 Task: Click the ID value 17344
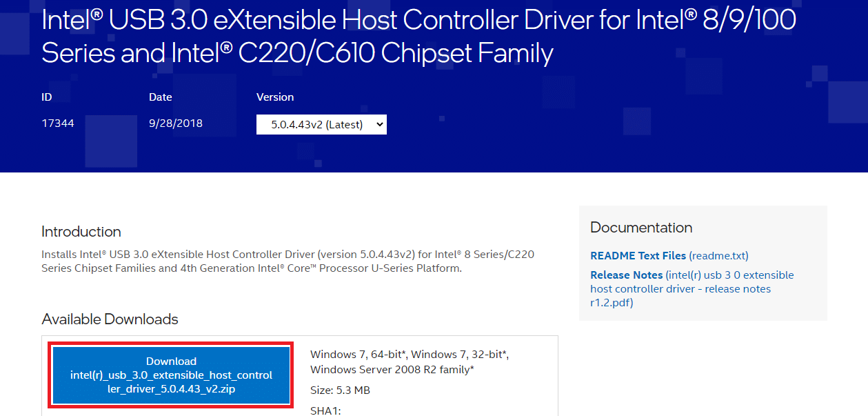click(58, 123)
